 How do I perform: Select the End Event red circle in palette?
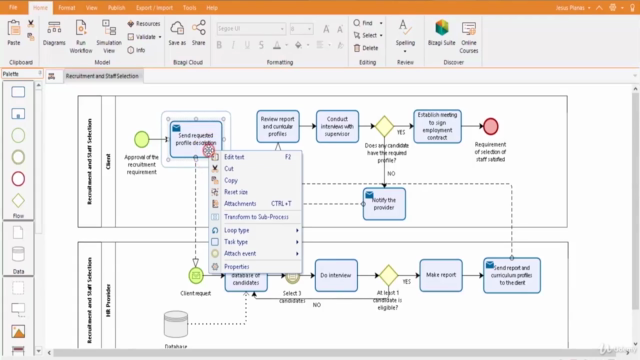pyautogui.click(x=18, y=179)
